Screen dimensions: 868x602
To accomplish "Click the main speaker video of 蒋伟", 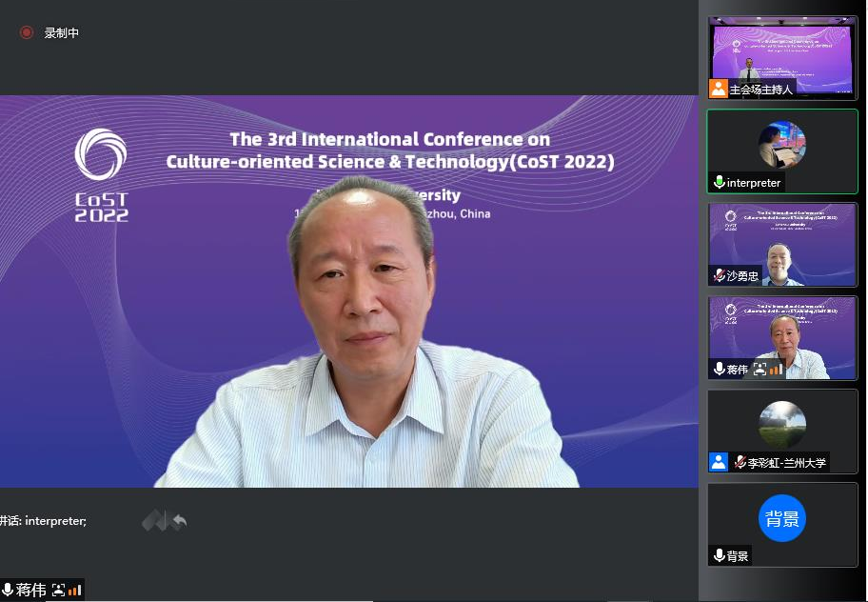I will click(348, 291).
